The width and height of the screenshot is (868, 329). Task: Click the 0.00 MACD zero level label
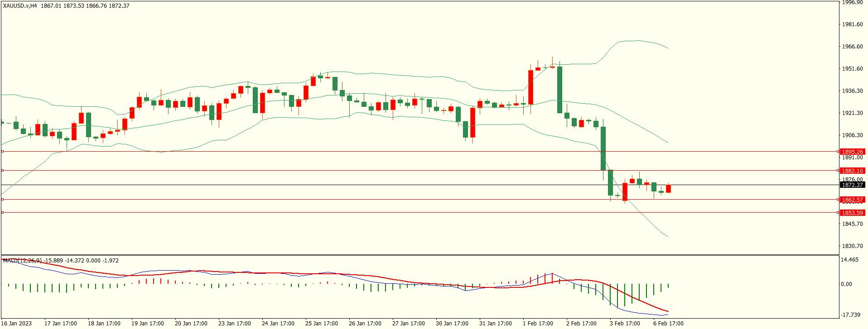tap(846, 284)
